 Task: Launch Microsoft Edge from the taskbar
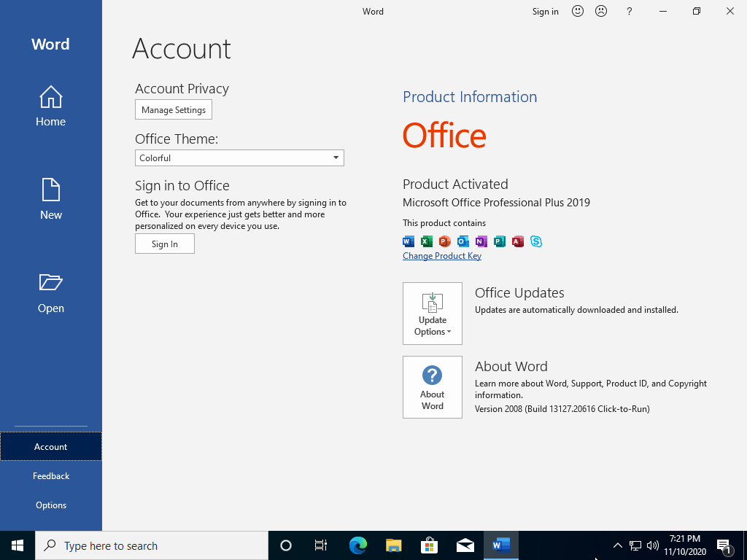(357, 545)
